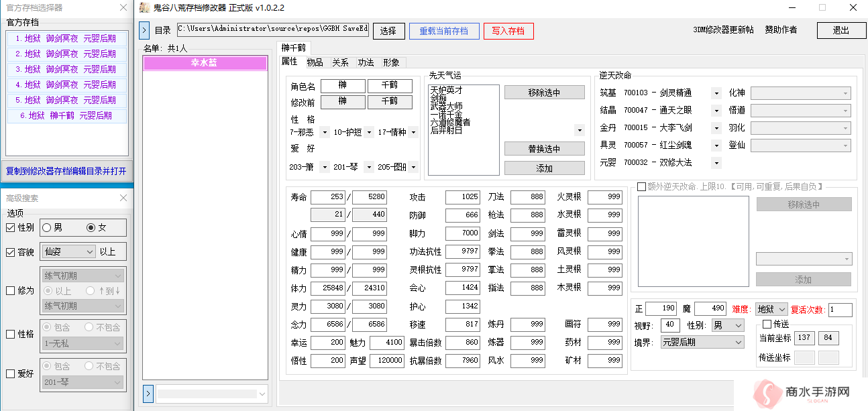Switch to the 物品 tab
Viewport: 868px width, 411px height.
pos(315,62)
